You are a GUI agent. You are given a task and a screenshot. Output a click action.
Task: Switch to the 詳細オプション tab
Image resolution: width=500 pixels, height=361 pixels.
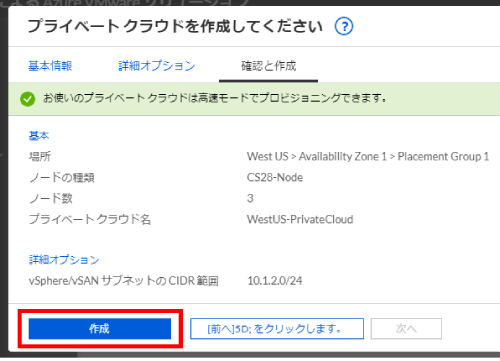coord(157,66)
